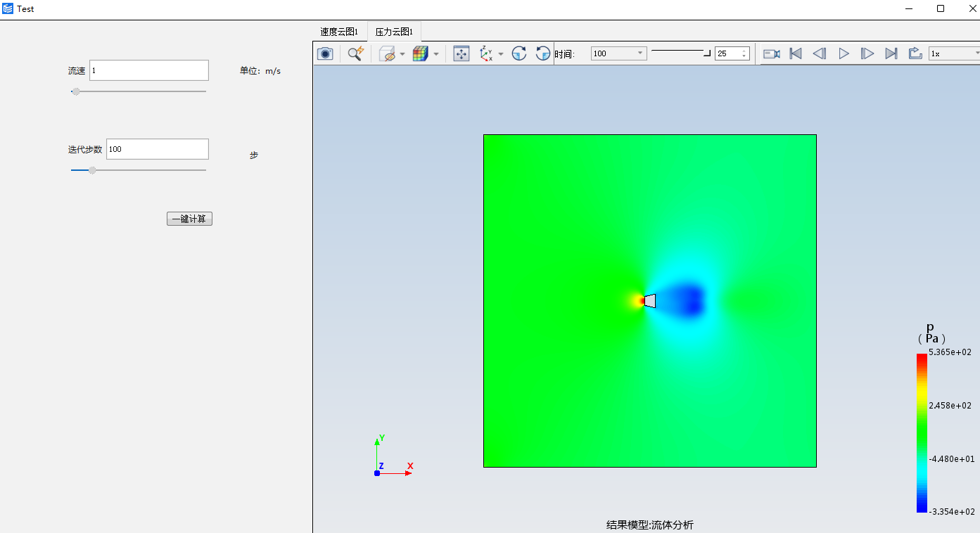Click the 流速 input field
This screenshot has width=980, height=533.
pyautogui.click(x=149, y=70)
